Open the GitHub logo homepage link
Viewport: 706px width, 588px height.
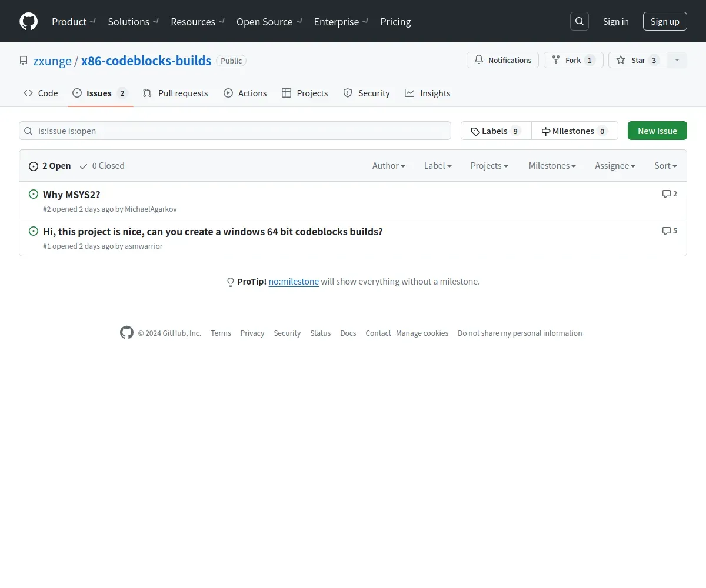coord(28,21)
